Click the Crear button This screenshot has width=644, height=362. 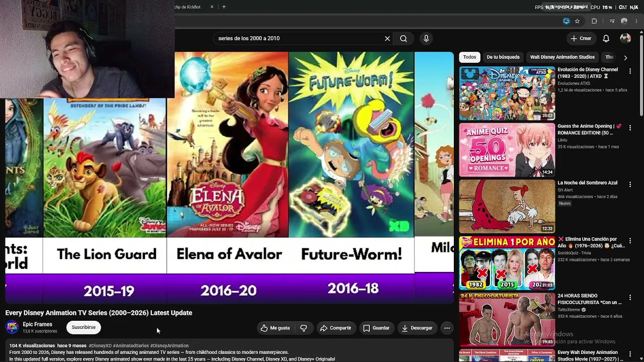[x=581, y=38]
